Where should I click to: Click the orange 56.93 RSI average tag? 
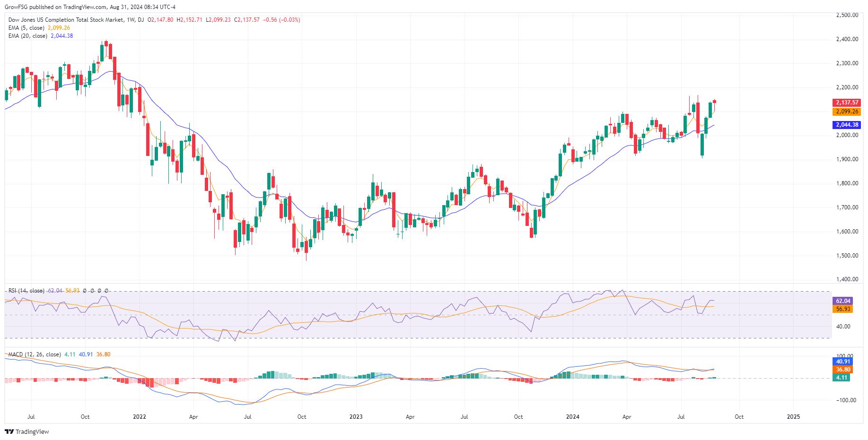click(x=842, y=309)
